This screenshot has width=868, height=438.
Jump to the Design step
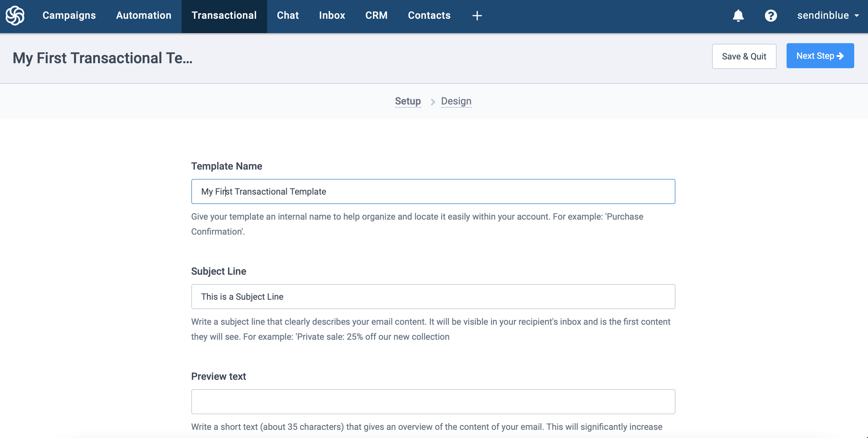point(456,101)
